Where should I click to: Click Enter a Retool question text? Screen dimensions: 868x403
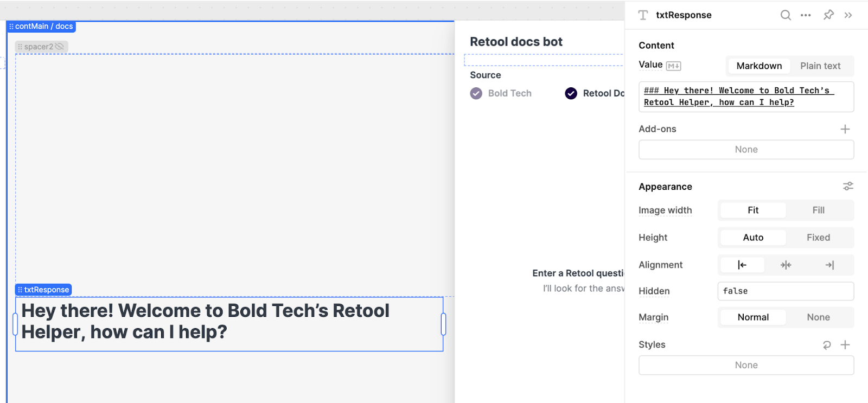pyautogui.click(x=578, y=273)
